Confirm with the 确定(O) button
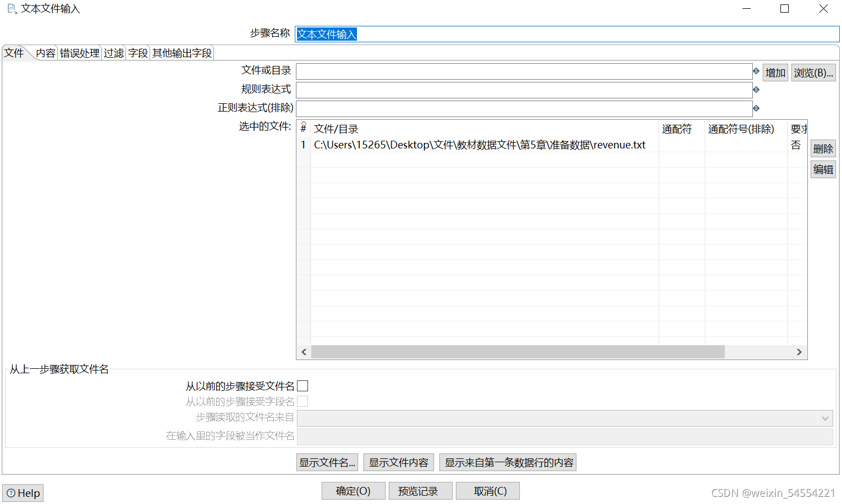The width and height of the screenshot is (842, 504). 353,491
